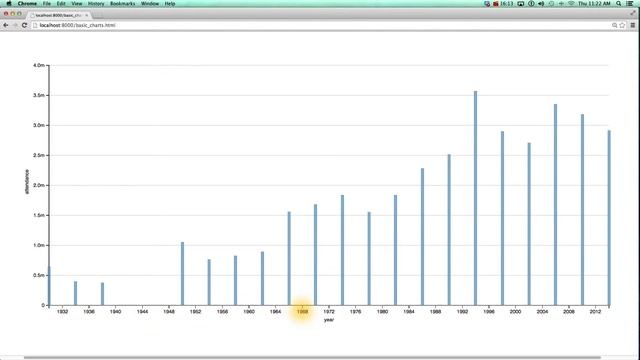Open the Bookmarks menu
The image size is (640, 360).
click(122, 3)
